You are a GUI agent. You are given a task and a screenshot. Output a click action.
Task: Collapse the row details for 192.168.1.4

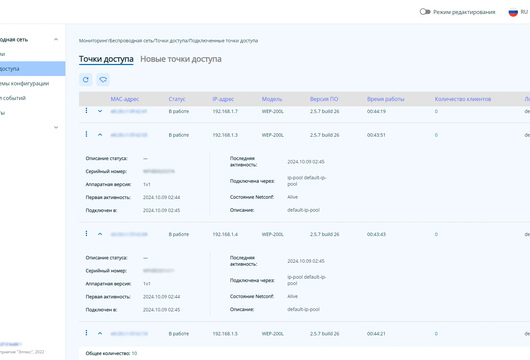pos(100,234)
